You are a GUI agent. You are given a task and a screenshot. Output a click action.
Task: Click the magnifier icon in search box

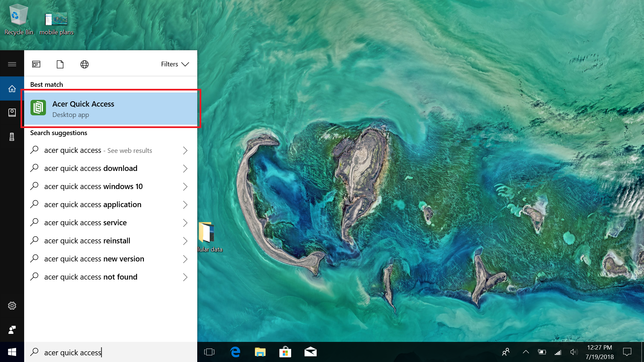coord(34,352)
